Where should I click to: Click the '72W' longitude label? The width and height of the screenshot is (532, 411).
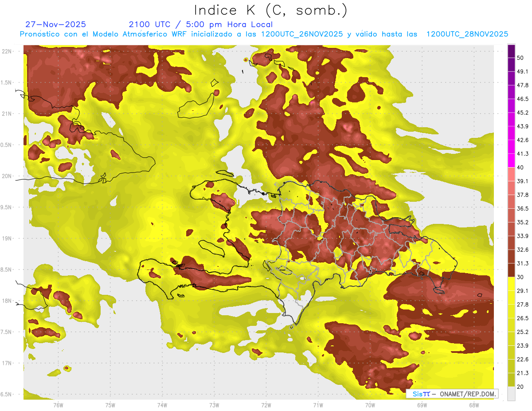pos(266,405)
